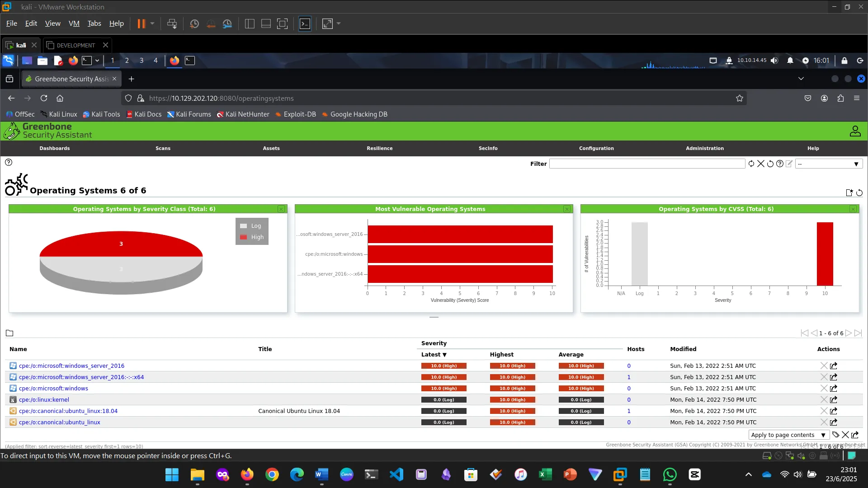Open the Scans menu
This screenshot has height=488, width=868.
[163, 148]
